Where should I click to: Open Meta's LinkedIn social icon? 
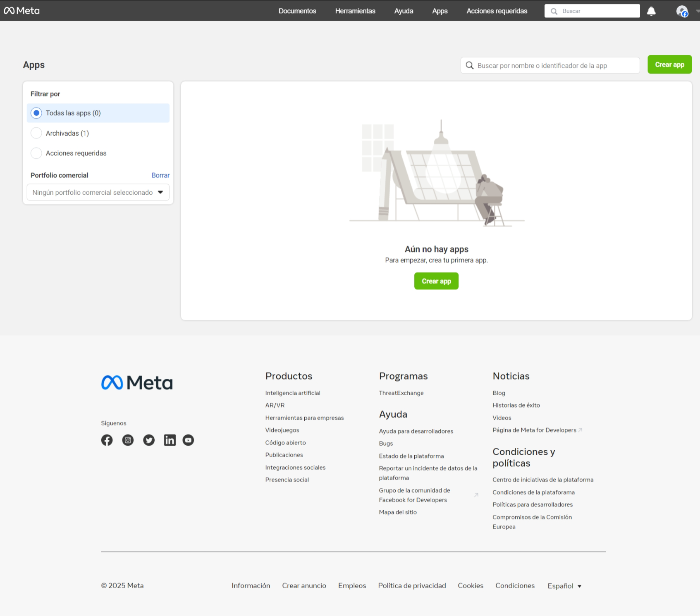(170, 440)
